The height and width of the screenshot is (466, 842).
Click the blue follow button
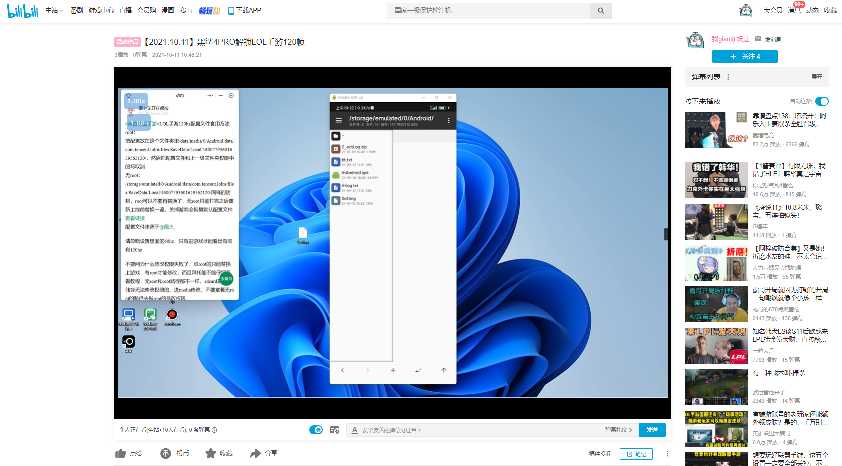pyautogui.click(x=754, y=57)
